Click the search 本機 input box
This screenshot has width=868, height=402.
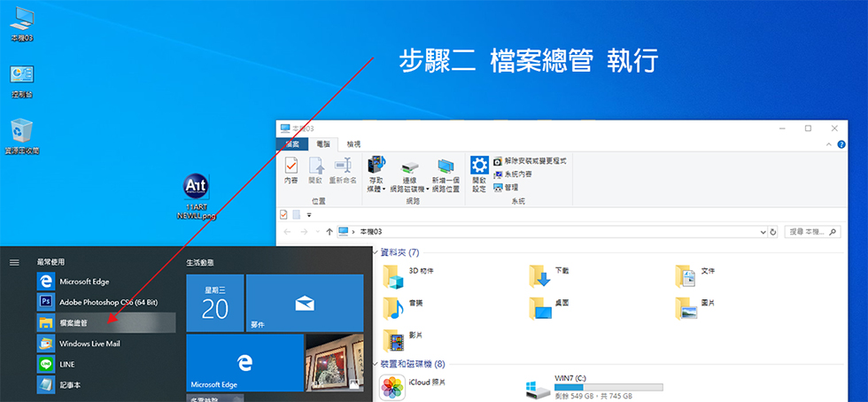810,232
